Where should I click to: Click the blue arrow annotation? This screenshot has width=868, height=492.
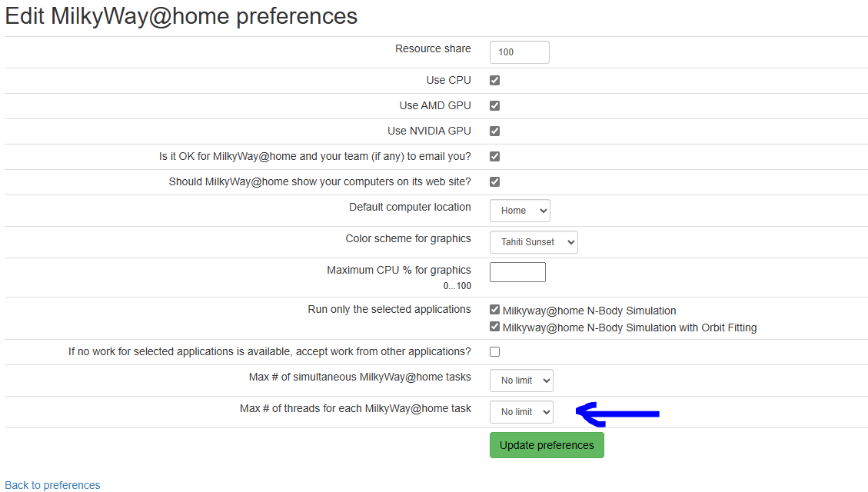point(618,414)
